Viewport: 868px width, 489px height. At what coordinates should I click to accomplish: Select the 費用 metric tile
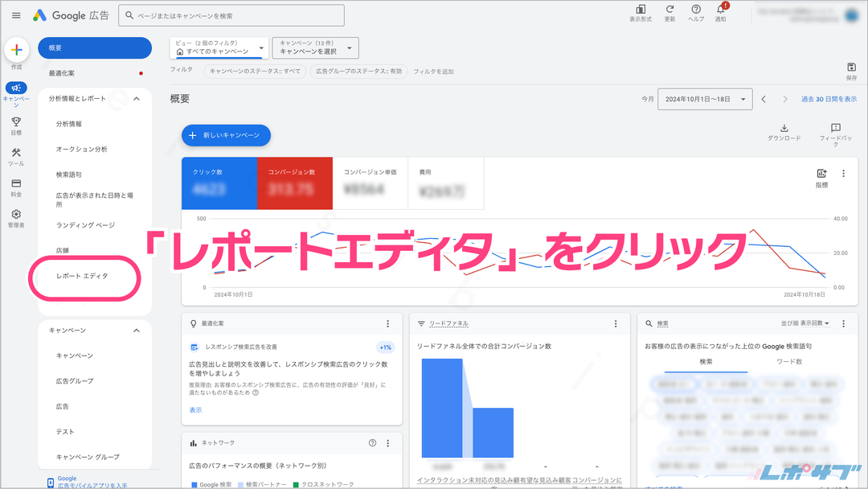446,183
